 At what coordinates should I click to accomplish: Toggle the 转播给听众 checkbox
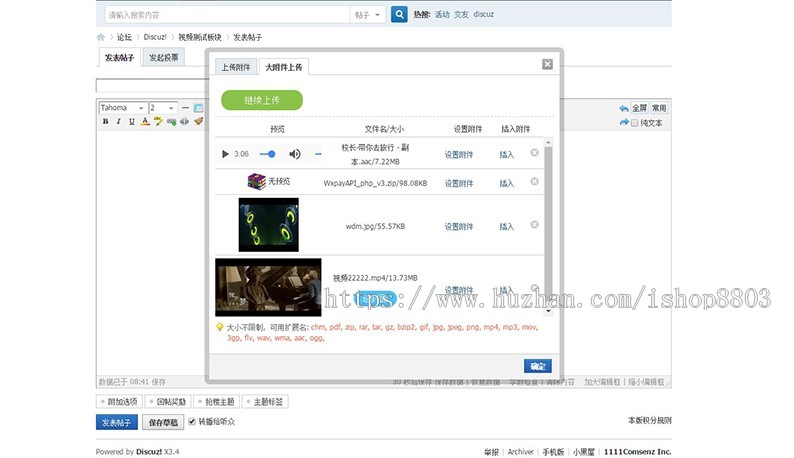tap(192, 421)
